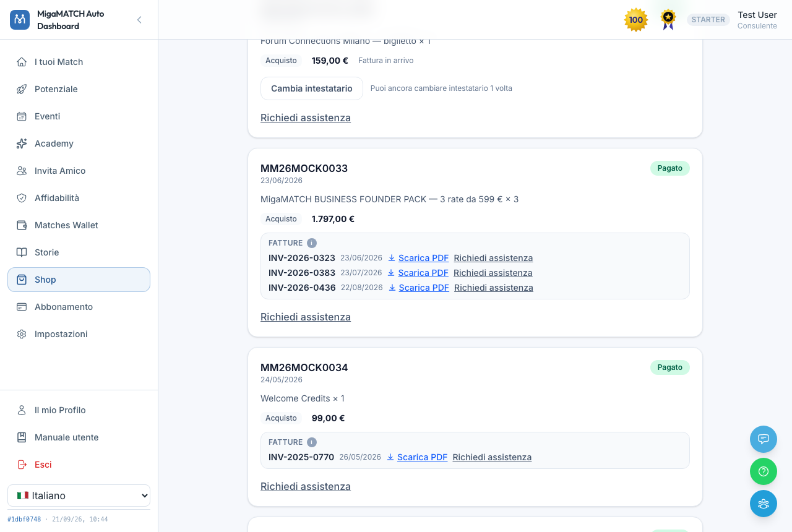792x532 pixels.
Task: Click Richiedi assistenza under Forum Connections order
Action: coord(306,118)
